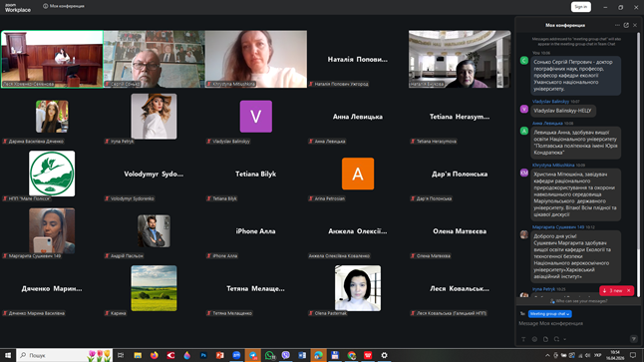Open Viber from the taskbar
Viewport: 644px width, 362px height.
tap(285, 355)
